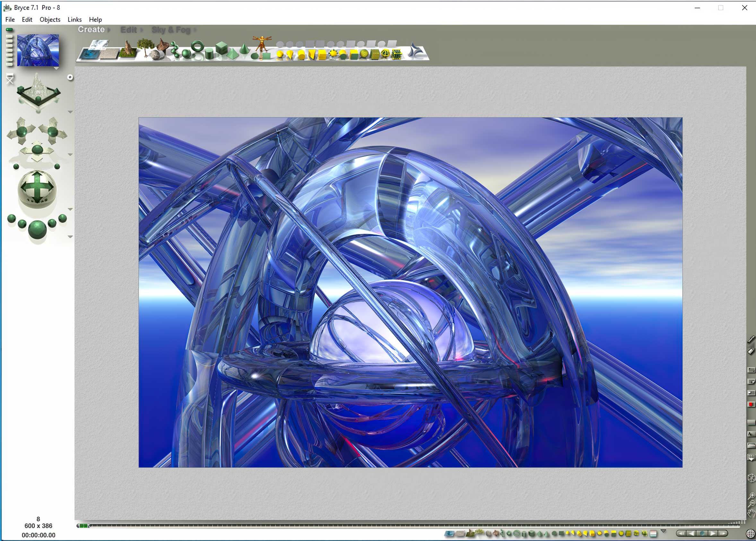Select the pencil marker tool on right edge
This screenshot has width=756, height=541.
click(x=751, y=340)
